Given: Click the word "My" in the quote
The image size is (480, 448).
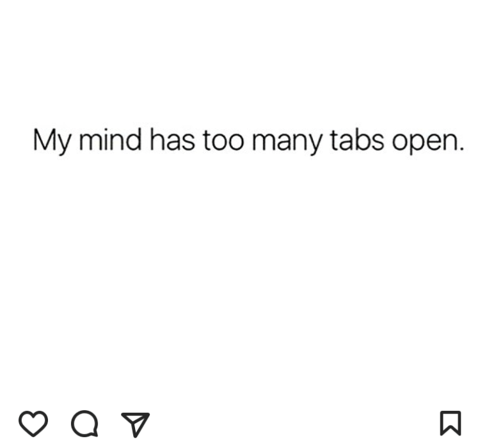Looking at the screenshot, I should coord(52,141).
